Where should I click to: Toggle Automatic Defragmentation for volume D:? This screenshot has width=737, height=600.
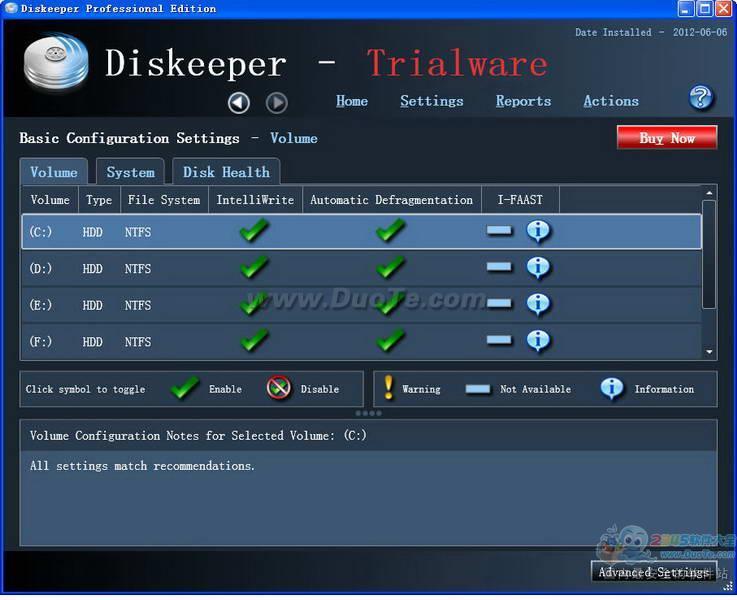(x=391, y=267)
